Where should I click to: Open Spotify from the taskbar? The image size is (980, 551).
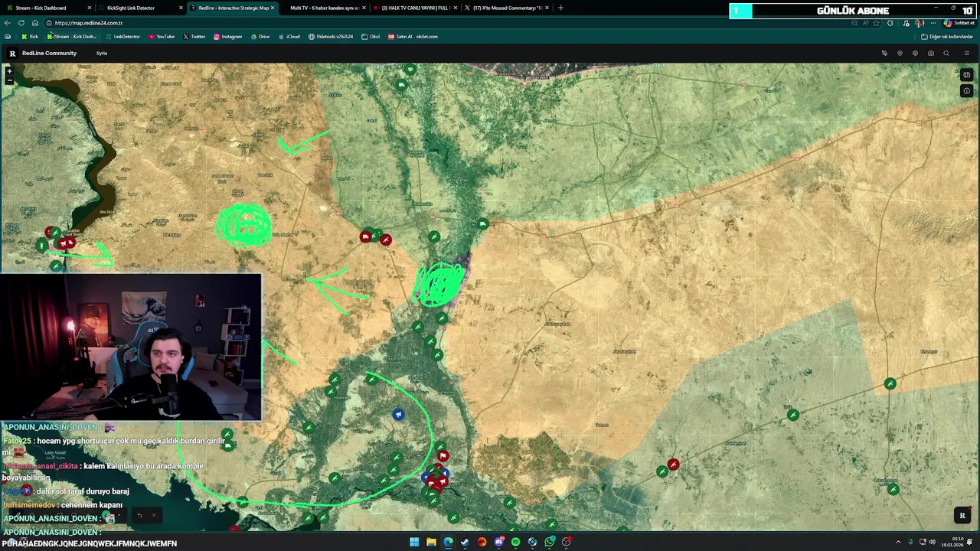pos(515,542)
